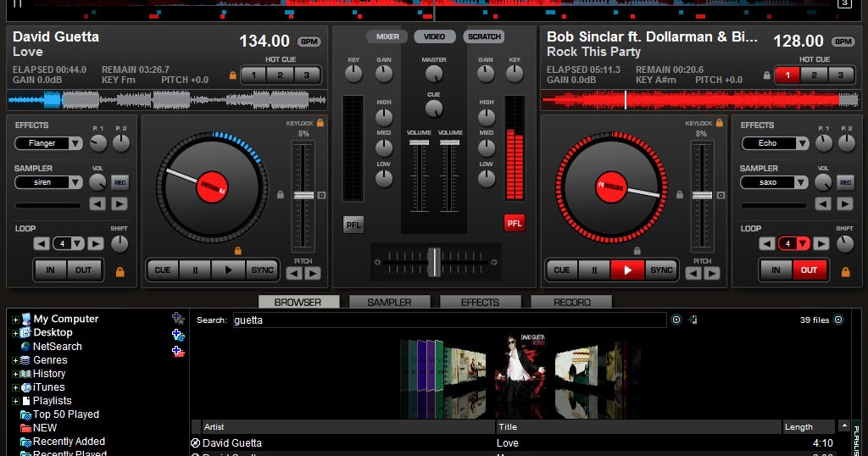Set left deck loop IN point
The image size is (868, 456).
(x=50, y=270)
